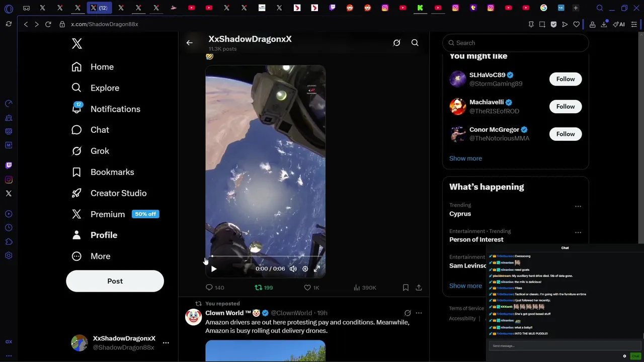Viewport: 644px width, 362px height.
Task: Follow Machiavelli @TheRISEofROD
Action: tap(566, 107)
